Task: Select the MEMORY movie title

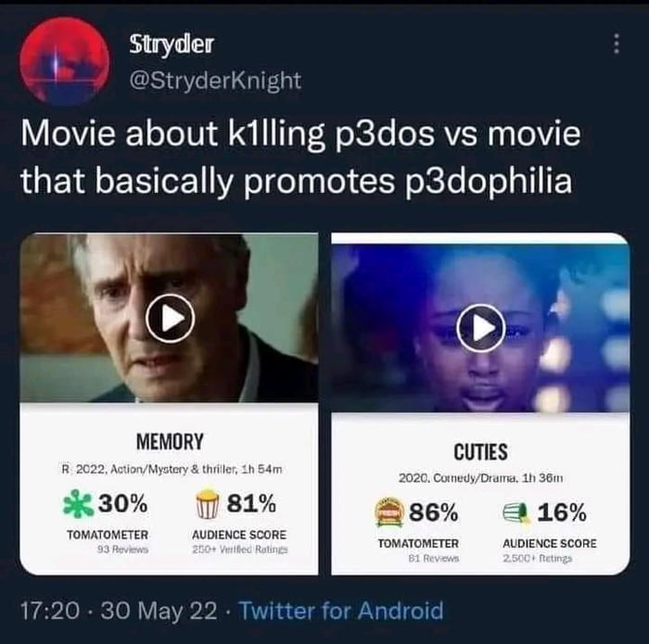Action: 170,441
